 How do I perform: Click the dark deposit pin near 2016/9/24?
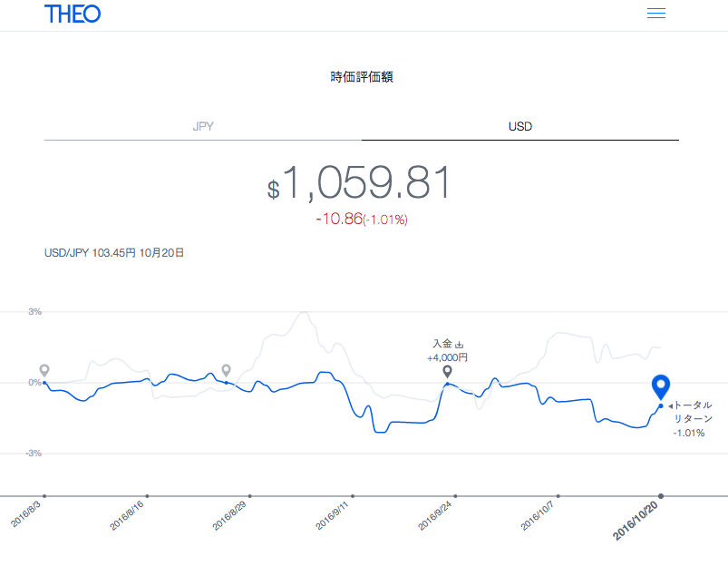tap(447, 372)
